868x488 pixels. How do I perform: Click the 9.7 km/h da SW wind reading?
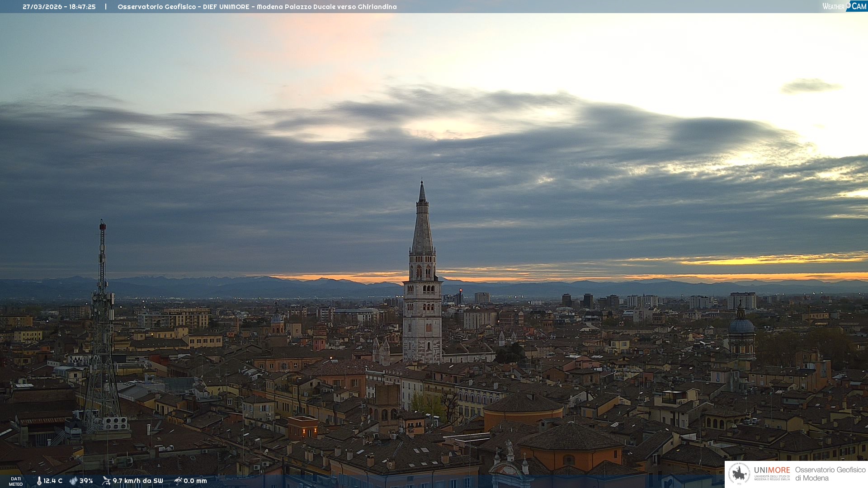[137, 481]
